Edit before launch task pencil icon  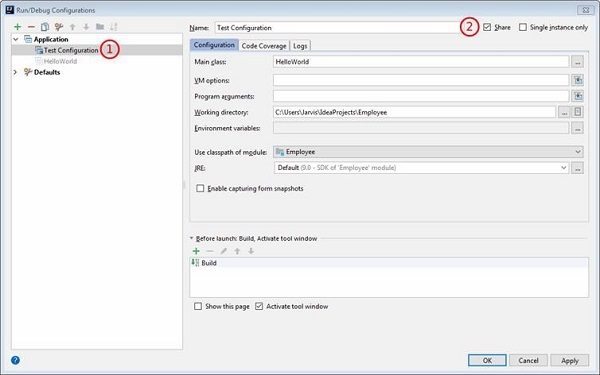pyautogui.click(x=223, y=251)
